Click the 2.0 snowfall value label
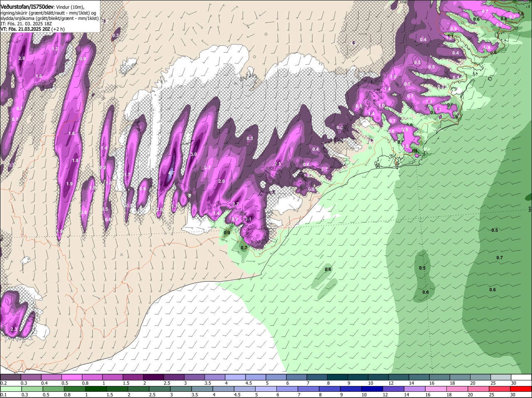Screen dimensions: 532x398 (222, 181)
